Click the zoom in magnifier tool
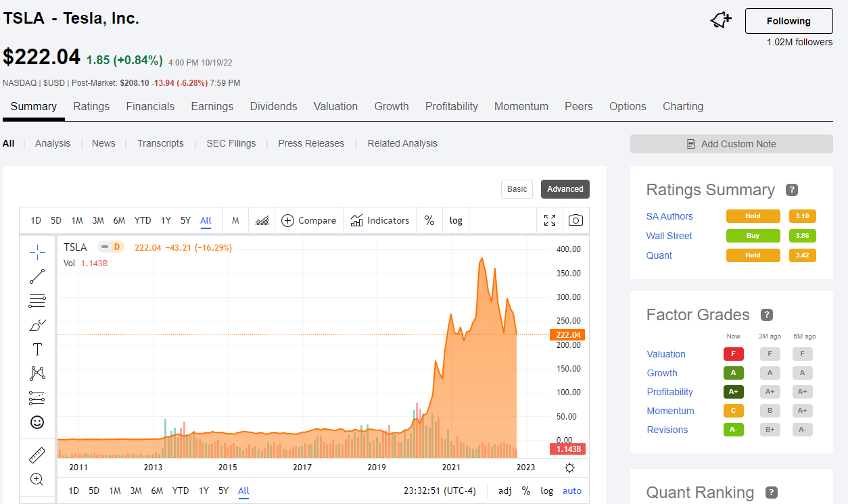 click(37, 479)
